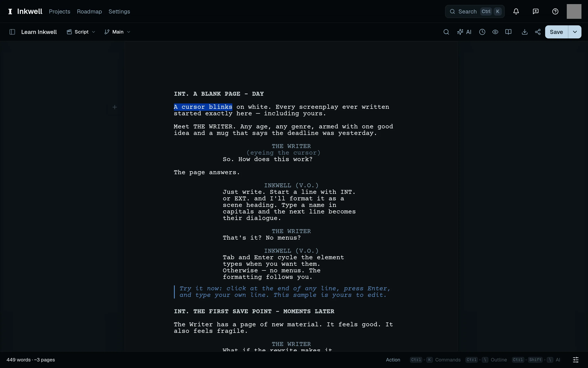This screenshot has width=588, height=368.
Task: Open the Main branch dropdown
Action: coord(118,32)
